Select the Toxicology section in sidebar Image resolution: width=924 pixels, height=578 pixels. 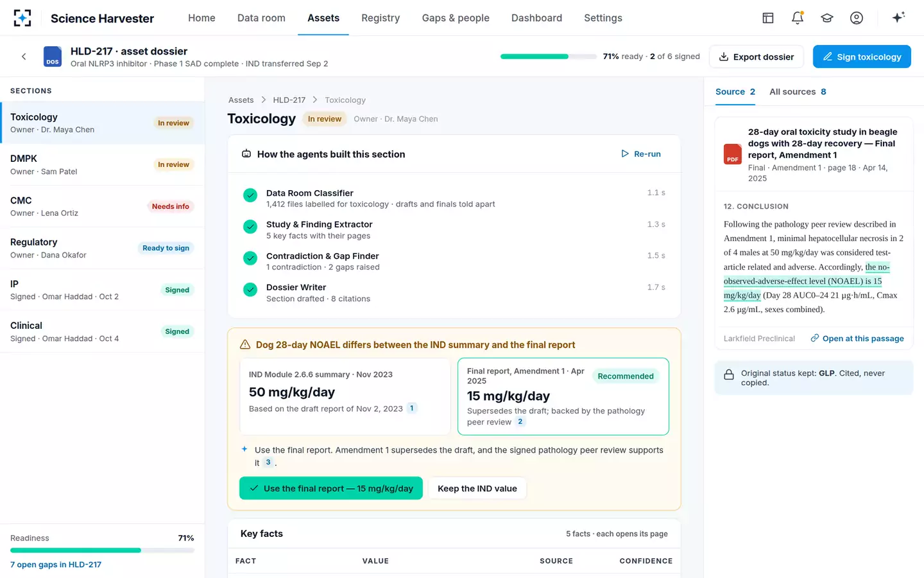[102, 123]
